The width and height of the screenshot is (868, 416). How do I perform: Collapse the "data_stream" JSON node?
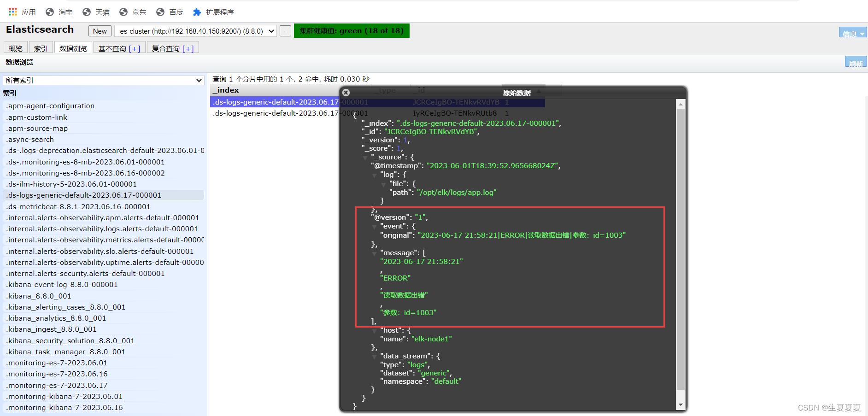[x=375, y=357]
